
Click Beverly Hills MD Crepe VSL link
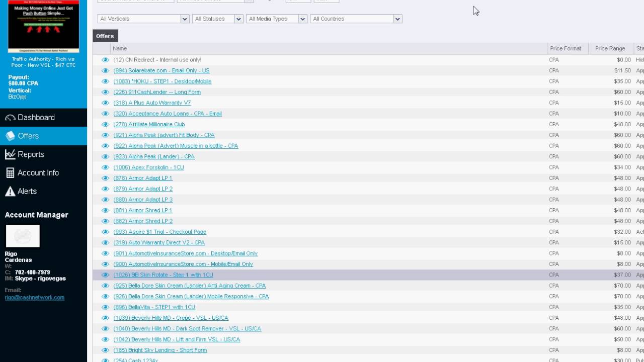(x=171, y=318)
